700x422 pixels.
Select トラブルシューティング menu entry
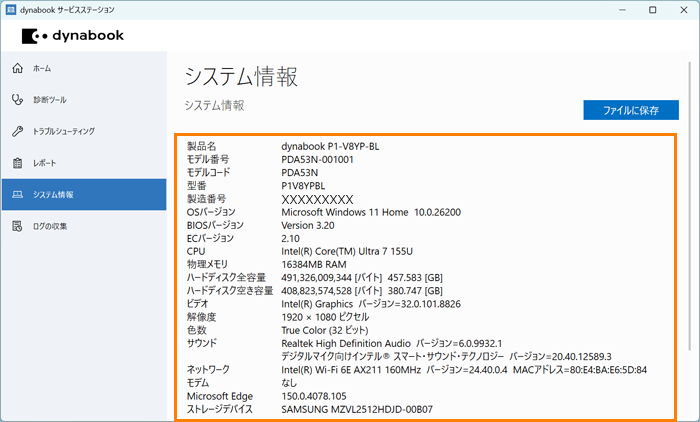[x=84, y=131]
